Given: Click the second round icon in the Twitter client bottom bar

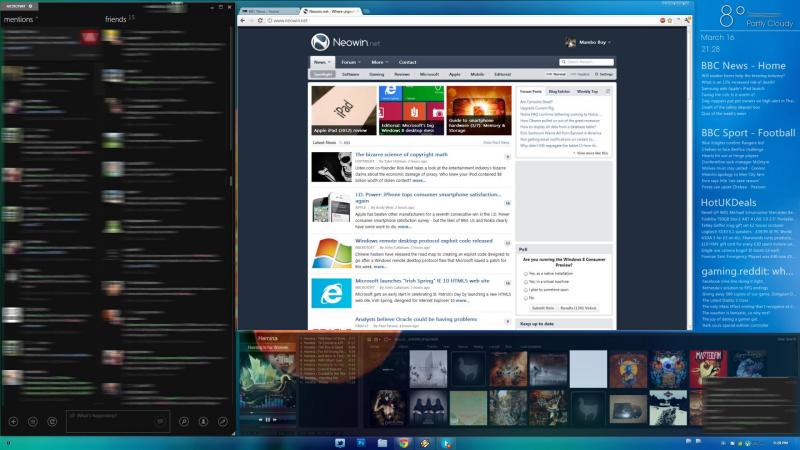Looking at the screenshot, I should (33, 421).
